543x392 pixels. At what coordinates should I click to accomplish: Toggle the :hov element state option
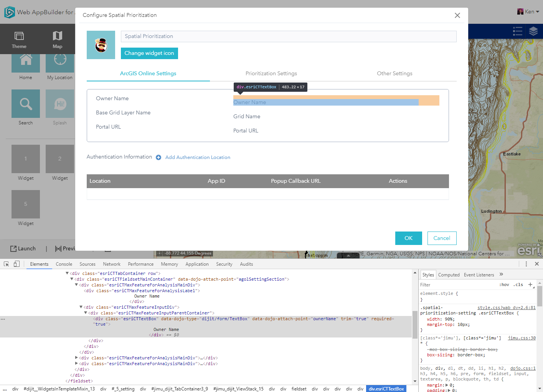[504, 285]
